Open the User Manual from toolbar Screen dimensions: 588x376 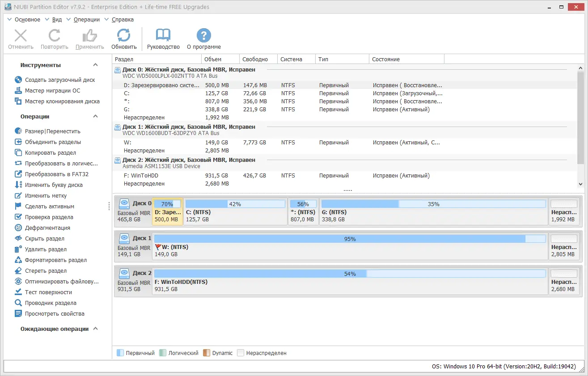pyautogui.click(x=163, y=38)
